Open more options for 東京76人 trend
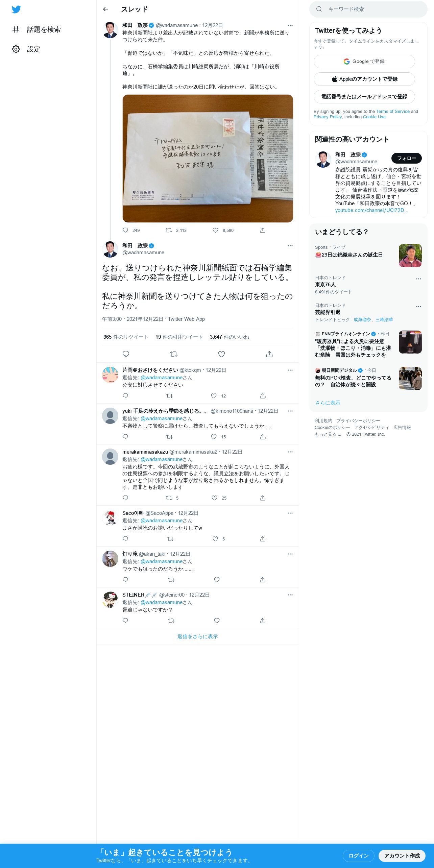434x868 pixels. [x=418, y=279]
